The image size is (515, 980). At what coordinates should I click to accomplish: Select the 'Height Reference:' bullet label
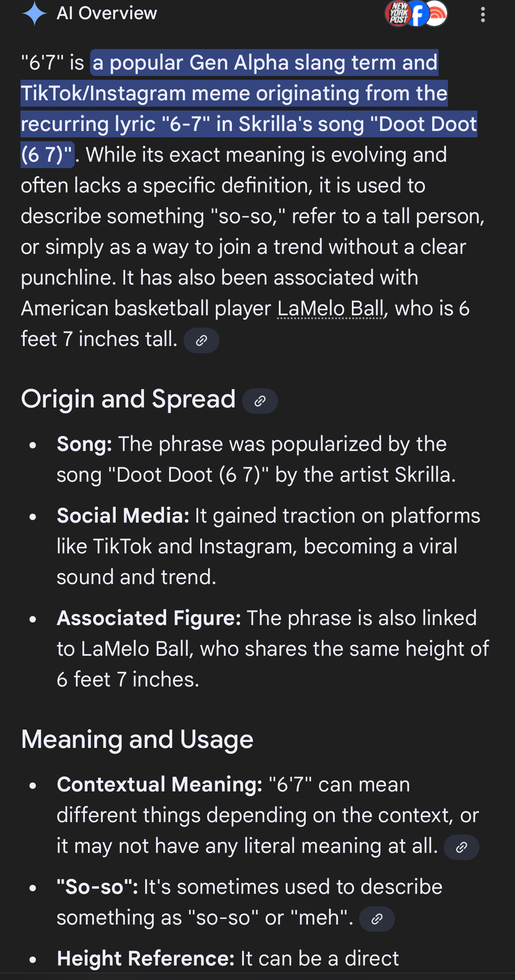pos(146,959)
